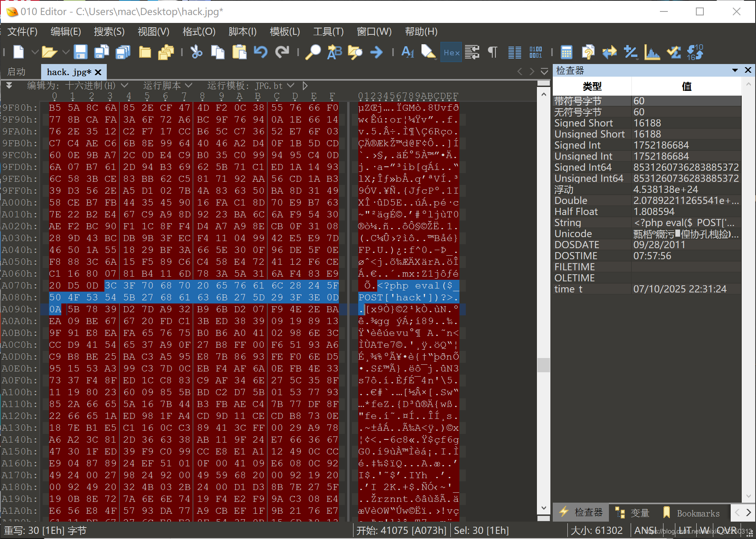Click the Find in Files icon
Viewport: 756px width, 539px height.
355,52
